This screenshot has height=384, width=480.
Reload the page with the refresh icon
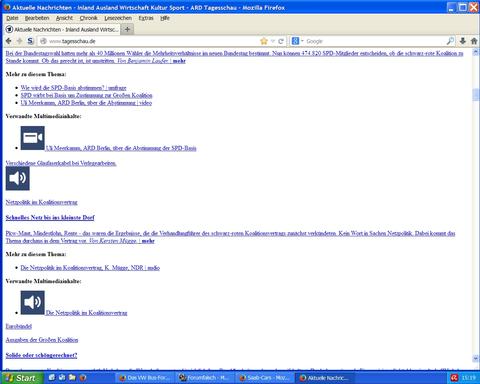click(x=281, y=41)
